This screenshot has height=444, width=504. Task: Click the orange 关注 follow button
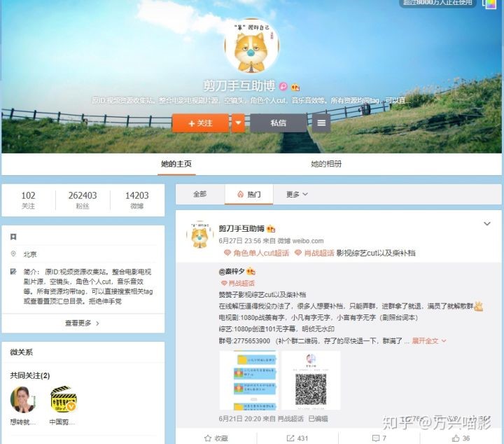coord(200,123)
